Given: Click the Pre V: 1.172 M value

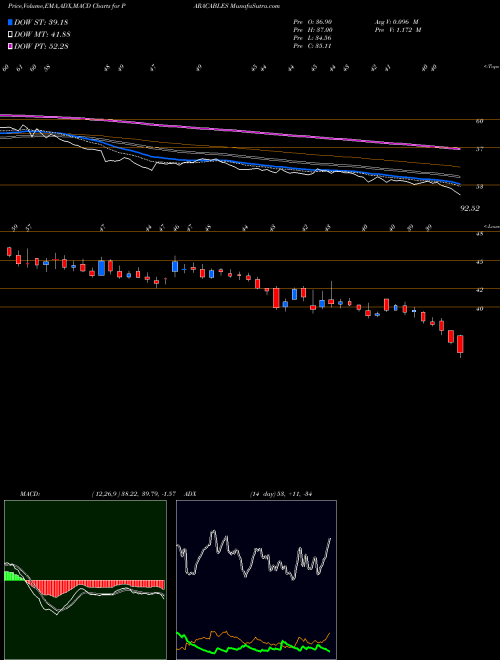Looking at the screenshot, I should point(398,30).
